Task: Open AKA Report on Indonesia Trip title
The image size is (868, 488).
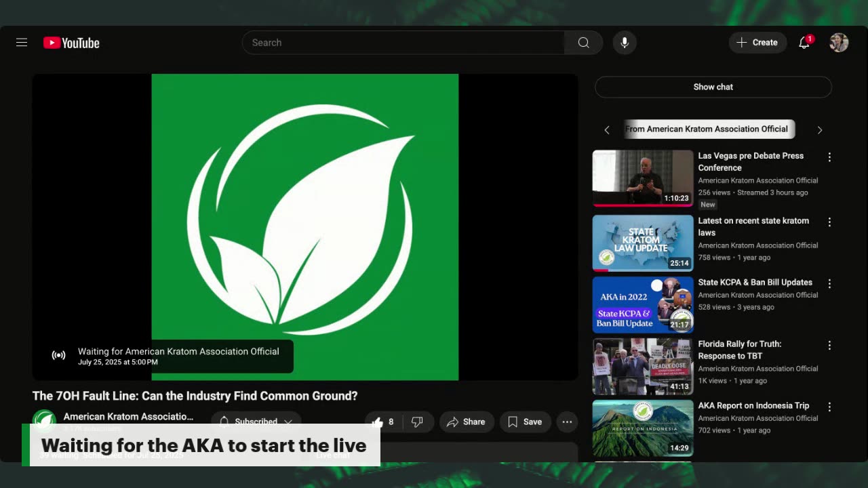Action: pyautogui.click(x=753, y=406)
